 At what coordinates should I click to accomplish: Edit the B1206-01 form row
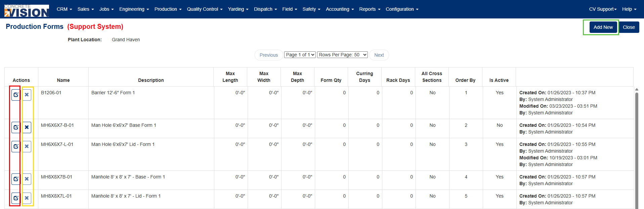point(16,95)
